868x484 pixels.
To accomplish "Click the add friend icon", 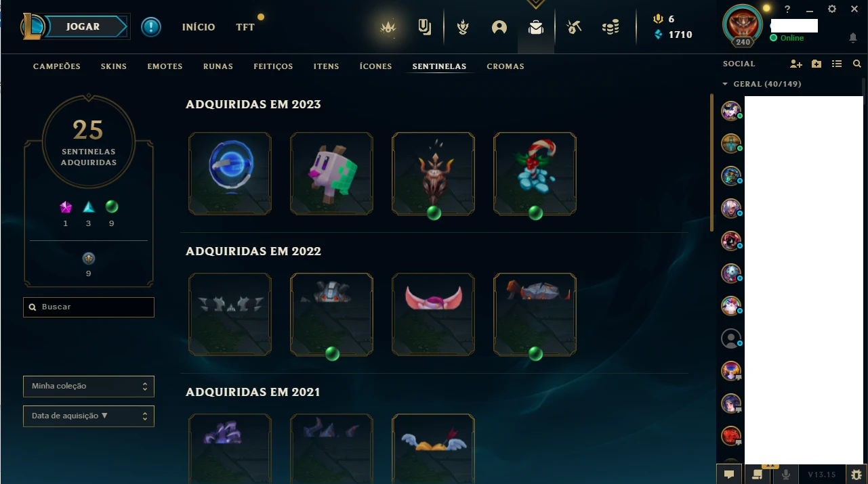I will [x=796, y=64].
